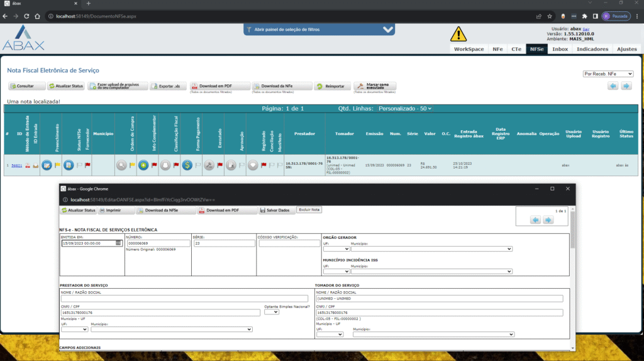Open calendar picker in Emitida Em field
Viewport: 644px width, 361px height.
[118, 243]
